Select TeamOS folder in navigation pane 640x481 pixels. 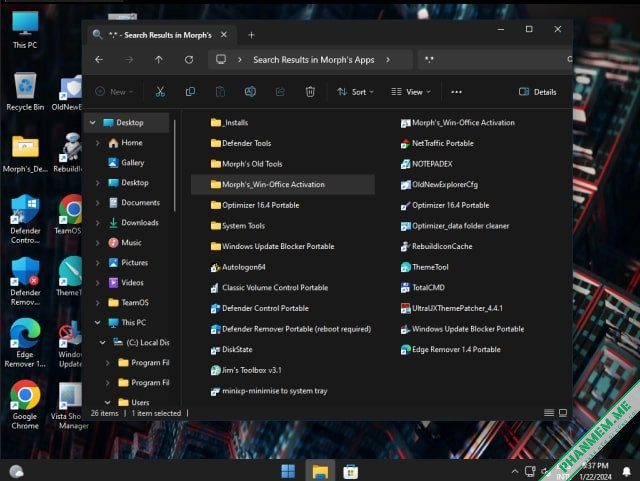(128, 303)
